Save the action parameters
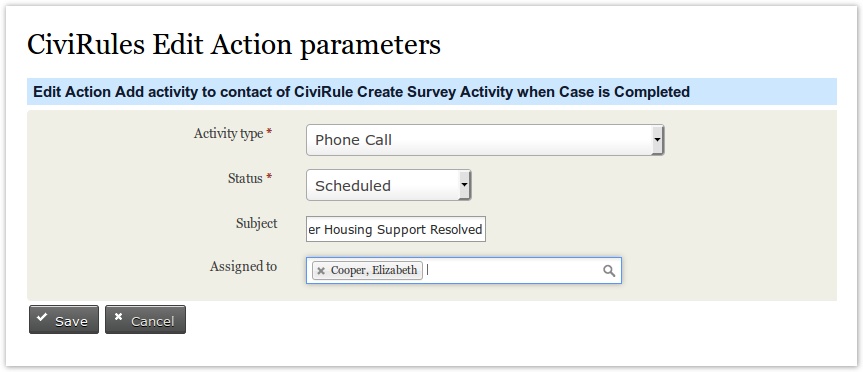 64,320
